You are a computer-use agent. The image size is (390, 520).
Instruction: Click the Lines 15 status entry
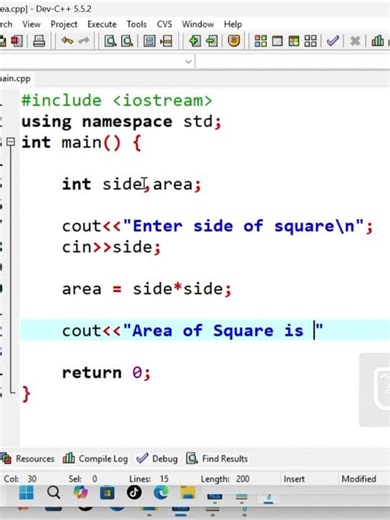tap(149, 479)
